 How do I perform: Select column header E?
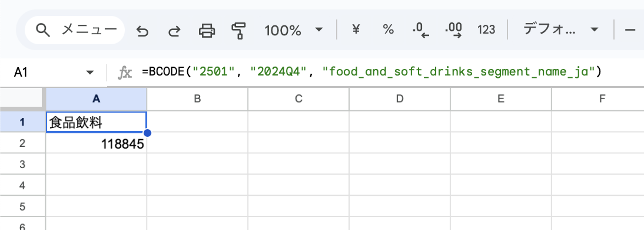501,98
